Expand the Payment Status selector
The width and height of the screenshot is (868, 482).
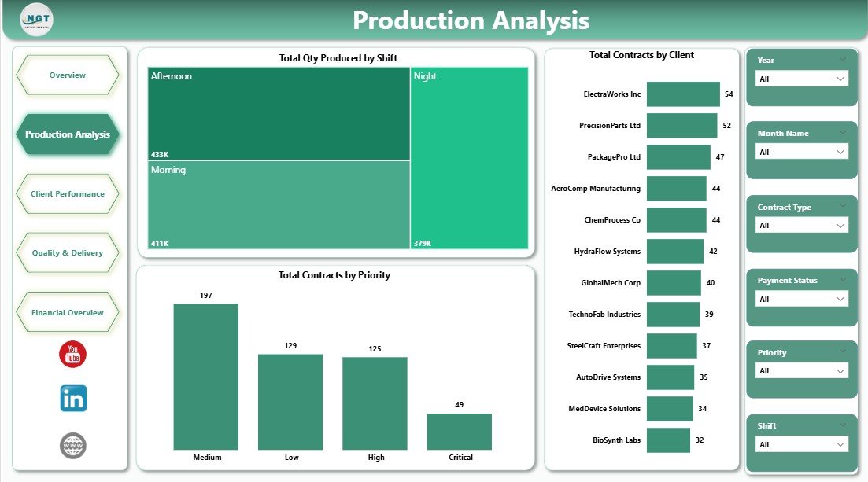[801, 299]
